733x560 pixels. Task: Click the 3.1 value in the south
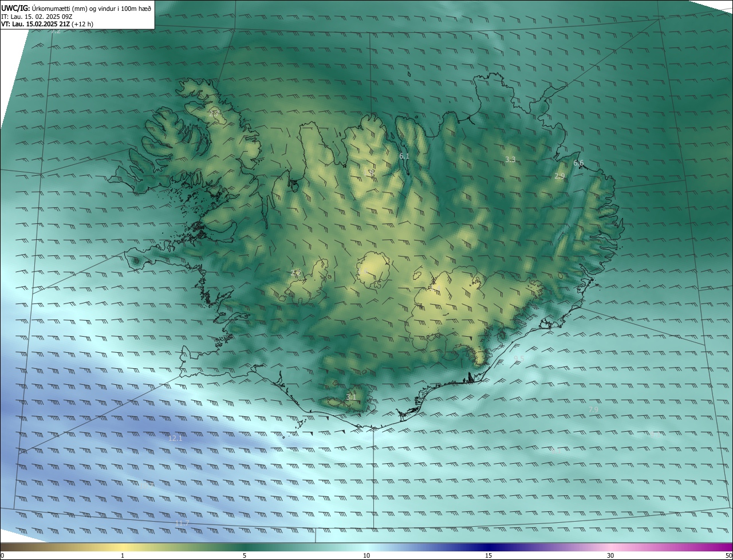[351, 397]
